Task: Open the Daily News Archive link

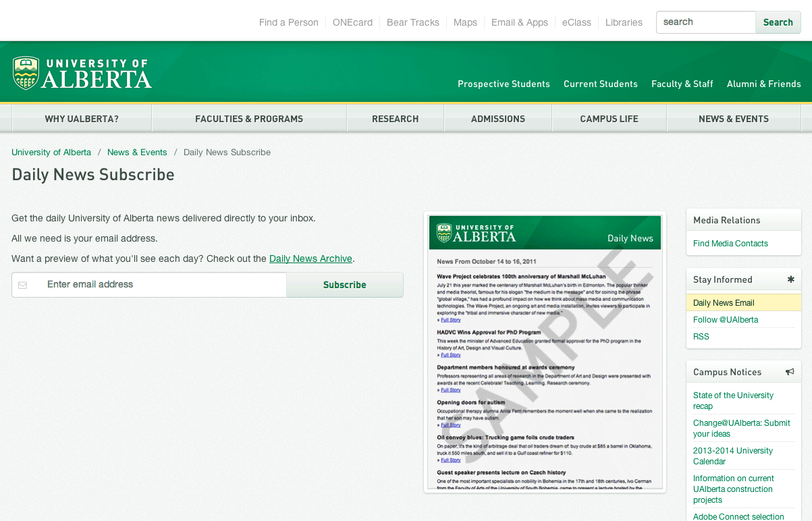Action: (310, 258)
